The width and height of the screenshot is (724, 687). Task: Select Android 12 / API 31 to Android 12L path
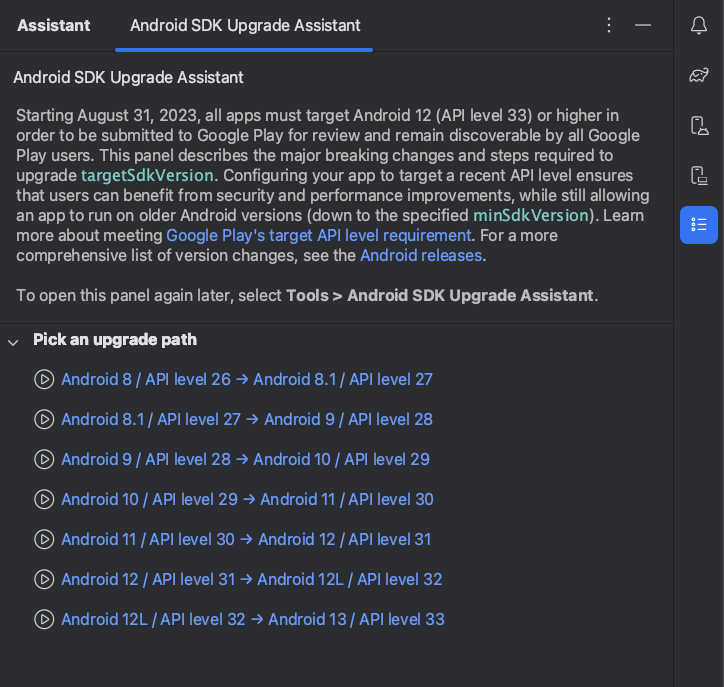point(251,580)
